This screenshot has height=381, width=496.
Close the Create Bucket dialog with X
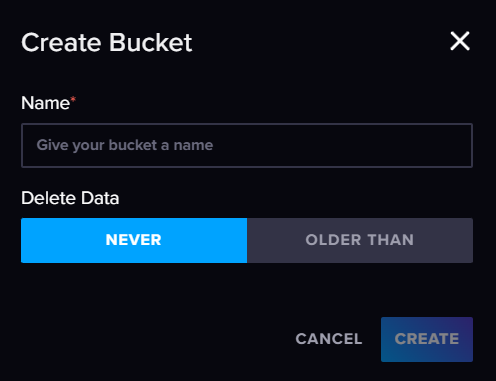(460, 41)
